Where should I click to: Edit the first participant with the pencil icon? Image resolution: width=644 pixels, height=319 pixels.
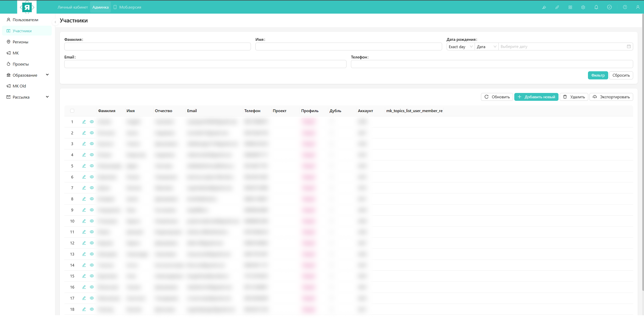pyautogui.click(x=84, y=122)
